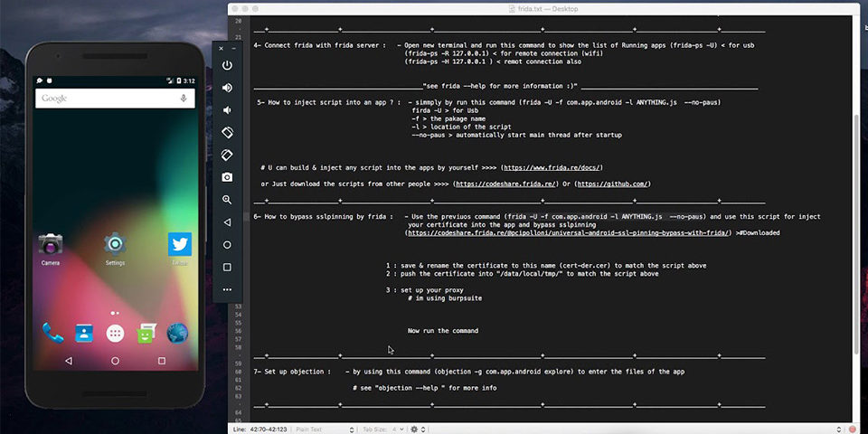The image size is (868, 434).
Task: Open the Tab Size dropdown
Action: 383,429
